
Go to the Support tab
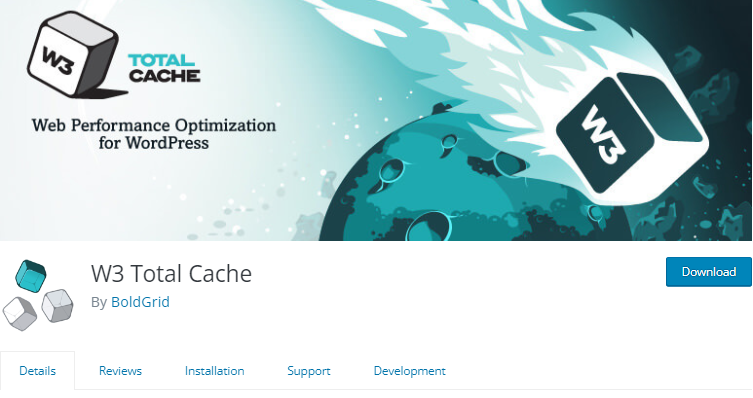click(309, 371)
